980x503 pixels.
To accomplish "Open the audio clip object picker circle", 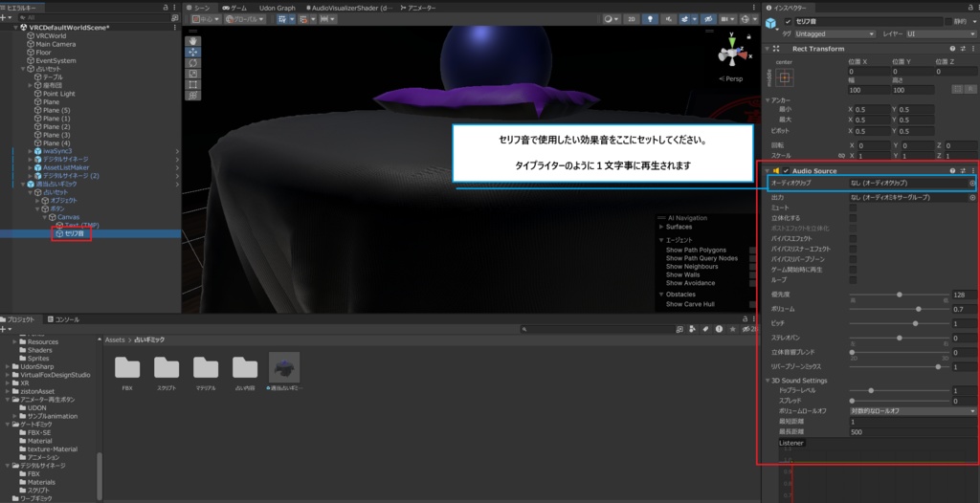I will (x=972, y=183).
